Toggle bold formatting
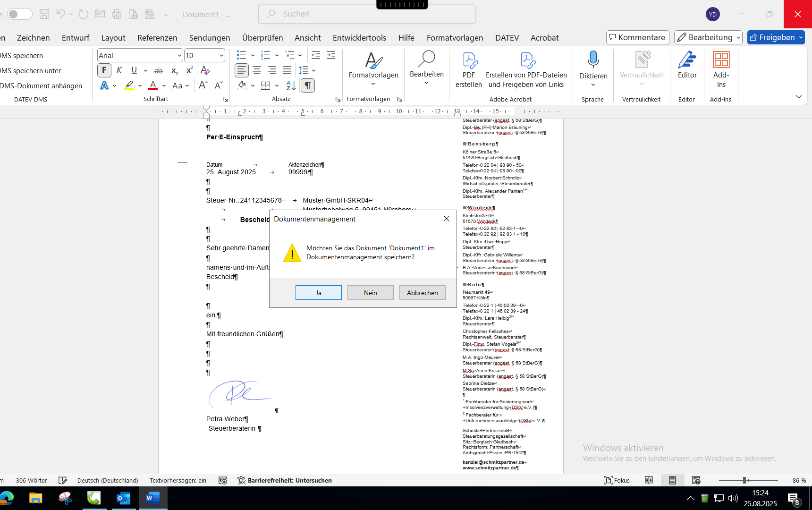Screen dimensions: 812x510 [104, 70]
